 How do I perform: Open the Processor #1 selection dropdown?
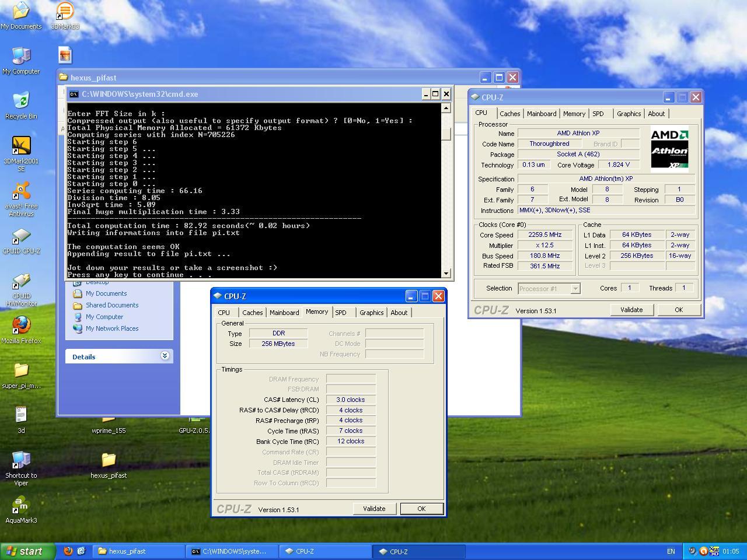click(x=549, y=288)
